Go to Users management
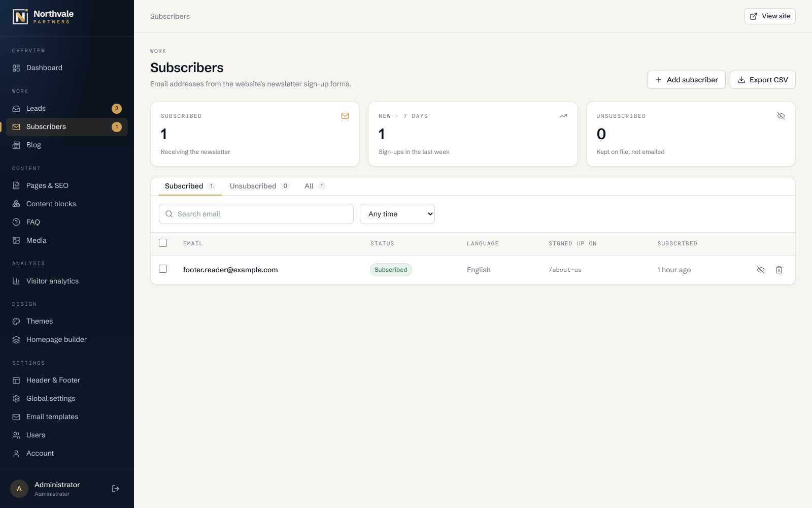Image resolution: width=812 pixels, height=508 pixels. click(x=67, y=435)
